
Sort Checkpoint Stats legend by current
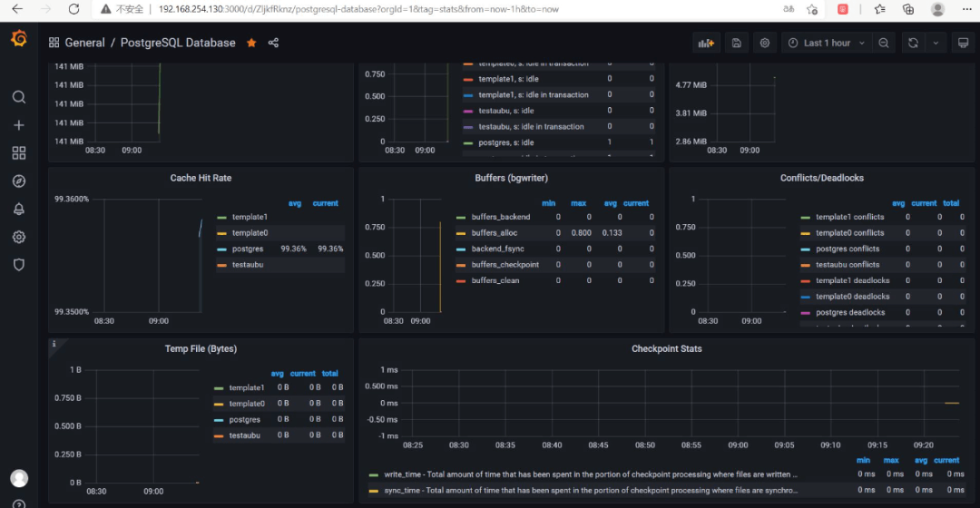946,461
